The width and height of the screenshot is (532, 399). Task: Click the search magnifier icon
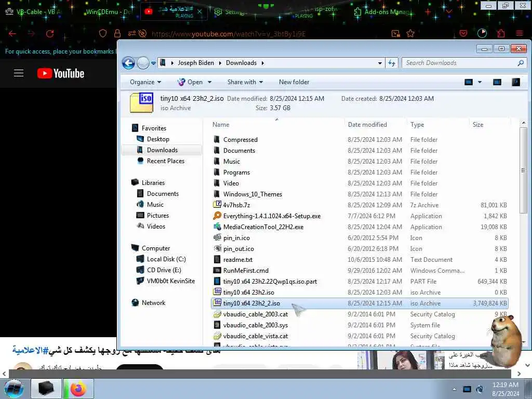521,63
